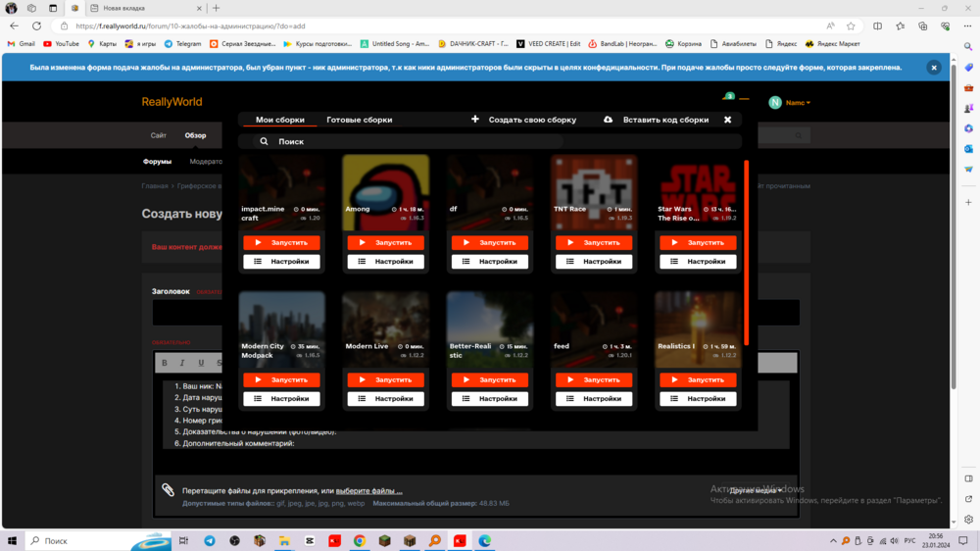The height and width of the screenshot is (551, 980).
Task: Open settings for Star Wars modpack
Action: (x=698, y=262)
